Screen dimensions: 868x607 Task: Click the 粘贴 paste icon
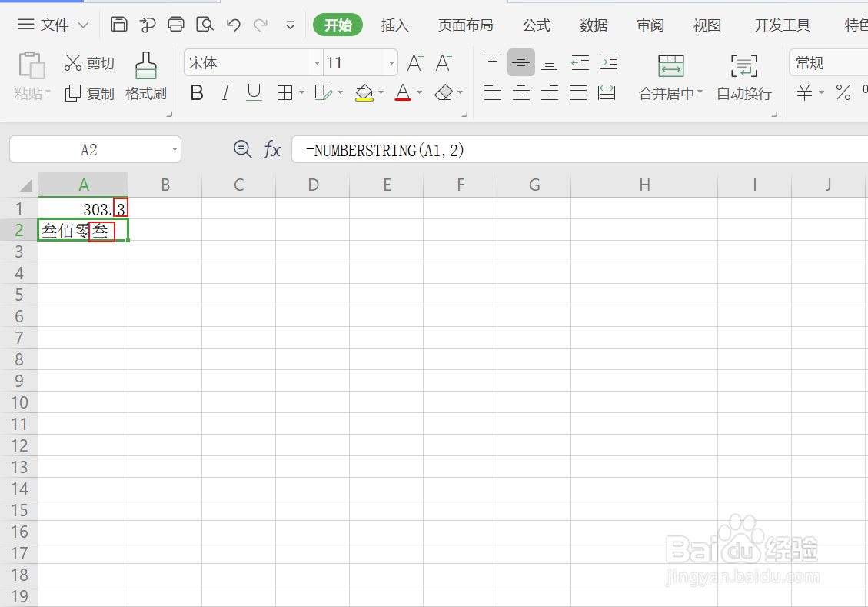[32, 65]
